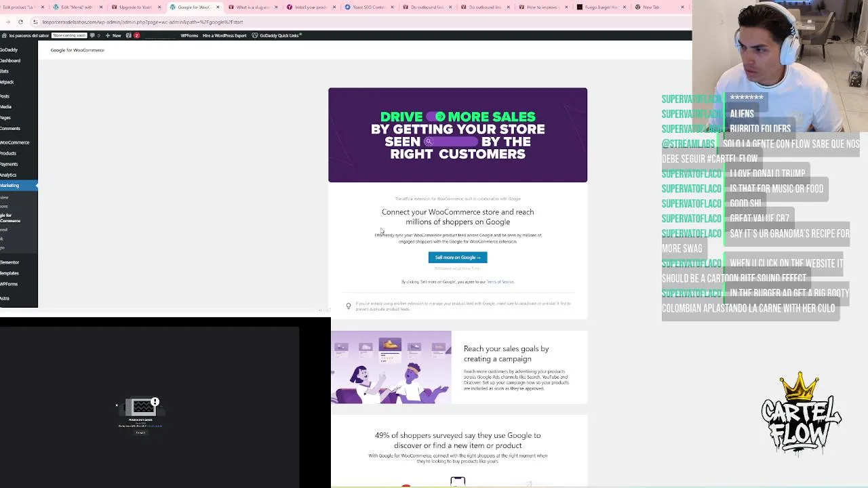Open Templates in the sidebar
The height and width of the screenshot is (488, 868).
click(18, 273)
